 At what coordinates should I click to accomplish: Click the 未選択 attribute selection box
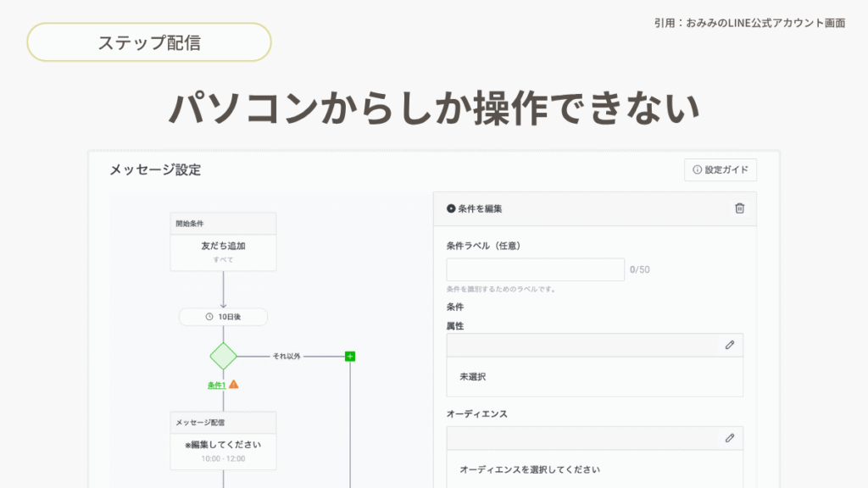594,376
